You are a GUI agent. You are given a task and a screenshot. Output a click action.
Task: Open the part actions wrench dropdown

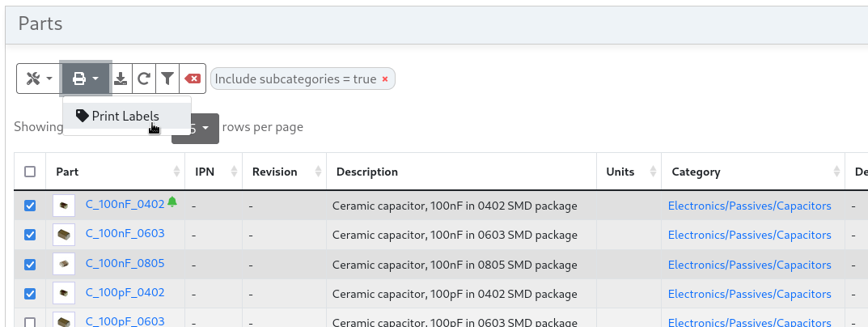pyautogui.click(x=39, y=79)
